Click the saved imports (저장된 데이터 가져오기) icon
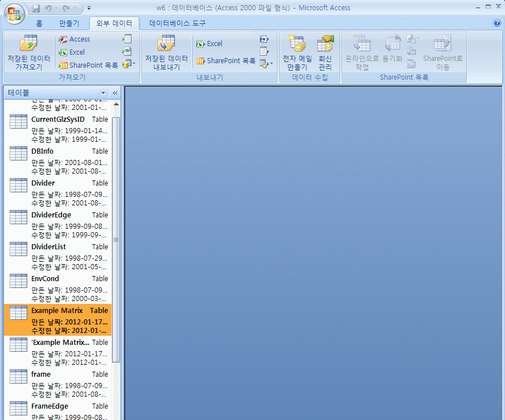Image resolution: width=505 pixels, height=420 pixels. coord(28,44)
